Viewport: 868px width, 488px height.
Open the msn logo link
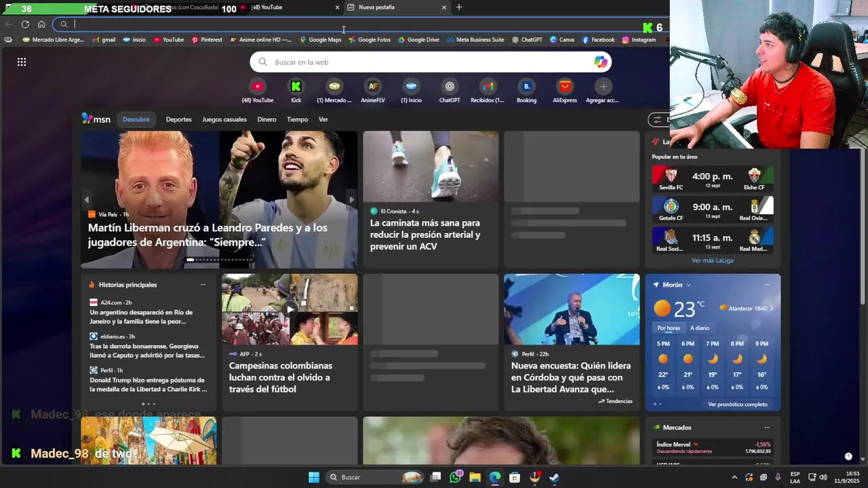pos(96,119)
